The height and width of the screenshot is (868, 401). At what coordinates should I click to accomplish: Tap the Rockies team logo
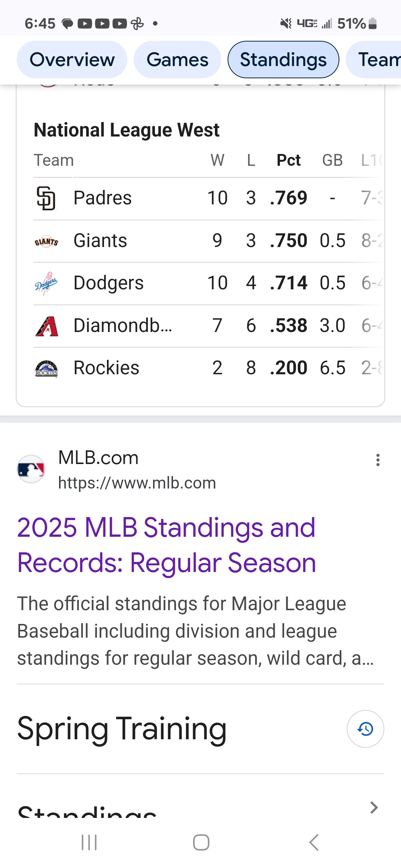[x=46, y=368]
